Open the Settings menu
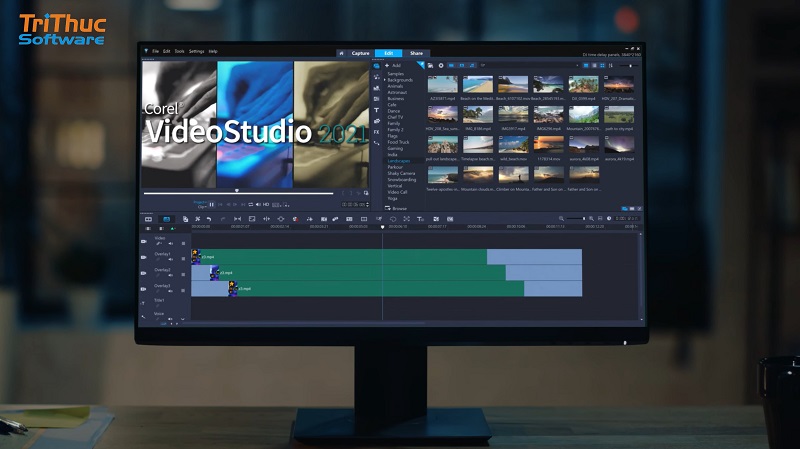 [196, 51]
